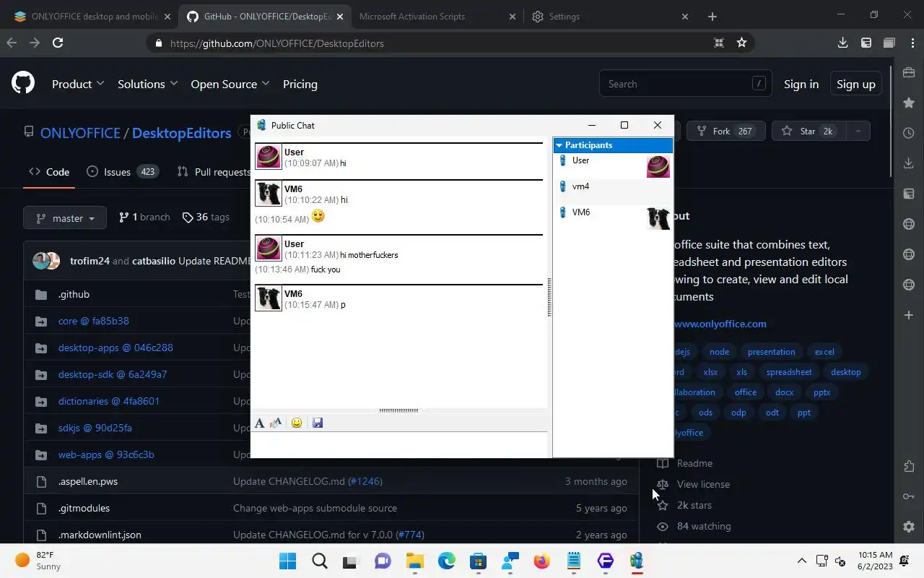Click the horizontal splitter grip above chat toolbar
Screen dimensions: 924x578
coord(398,410)
